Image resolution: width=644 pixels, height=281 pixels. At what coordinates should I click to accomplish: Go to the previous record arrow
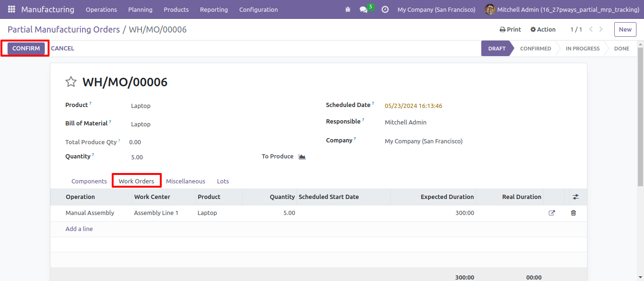(591, 29)
